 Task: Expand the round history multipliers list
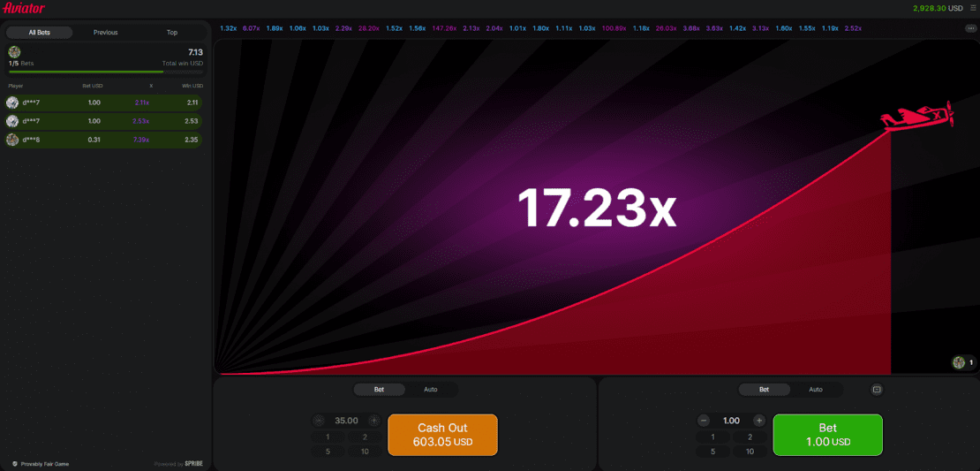(970, 28)
